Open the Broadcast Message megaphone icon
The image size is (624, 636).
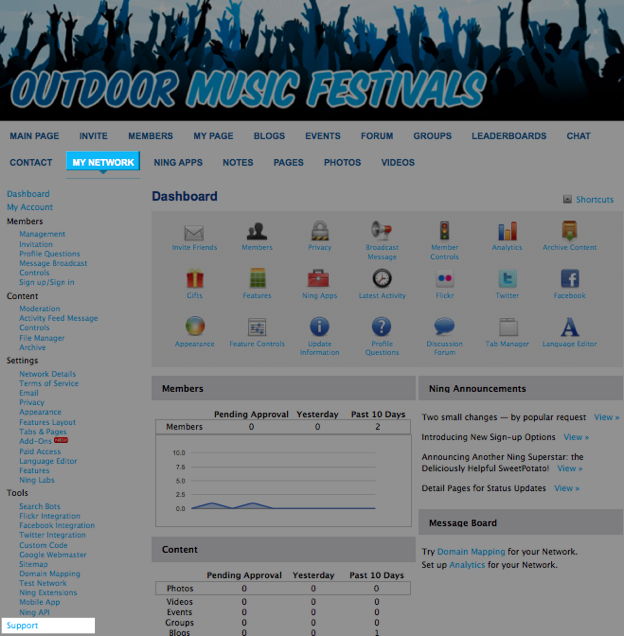381,230
